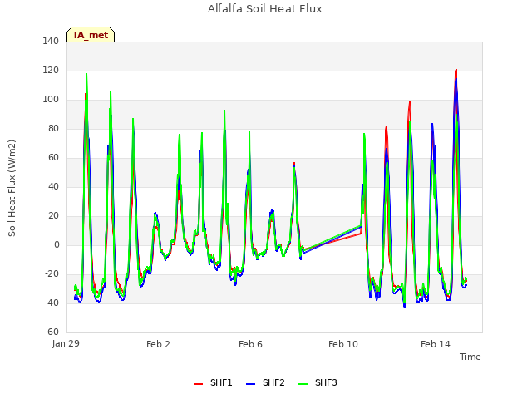Click the -40 y-axis tick label
This screenshot has height=399, width=532.
coord(52,303)
